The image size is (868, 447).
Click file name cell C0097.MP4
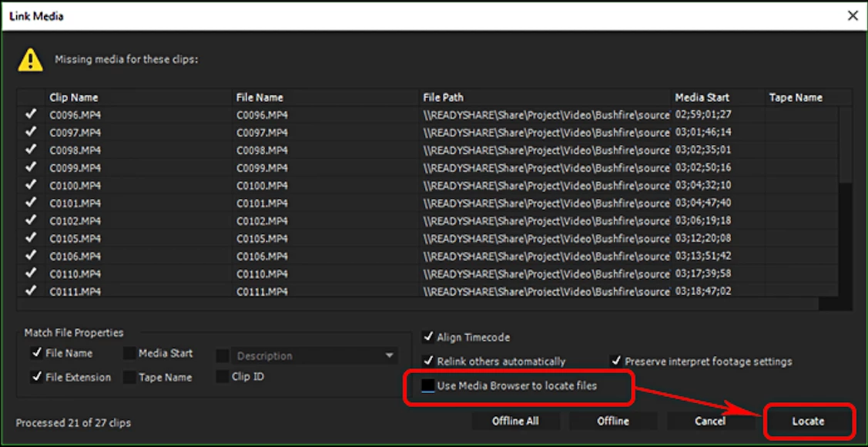pos(263,133)
